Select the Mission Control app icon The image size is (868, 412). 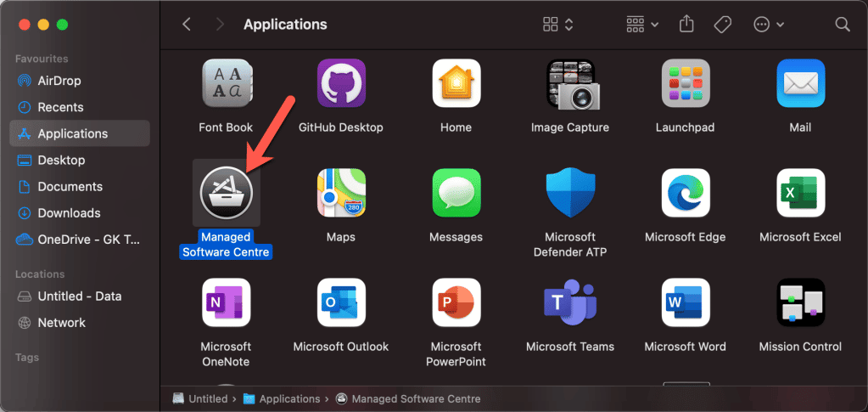click(800, 302)
